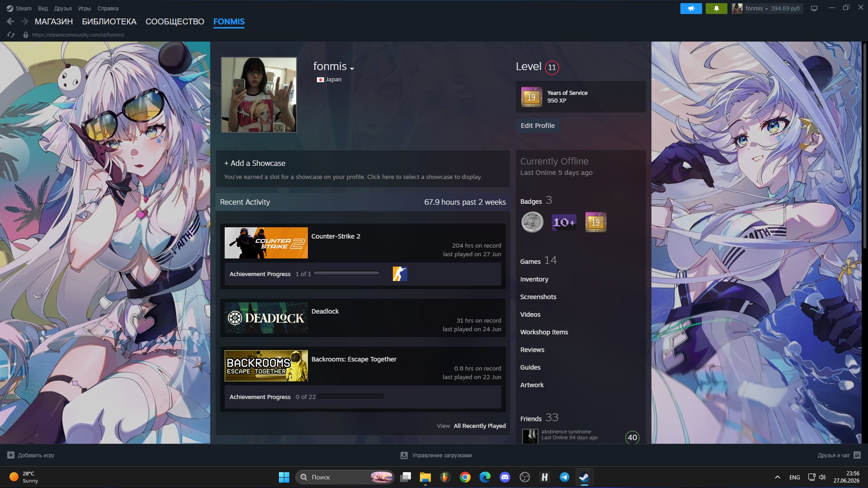Screen dimensions: 868x488
Task: Click the steamcommunity profile URL
Action: 78,35
